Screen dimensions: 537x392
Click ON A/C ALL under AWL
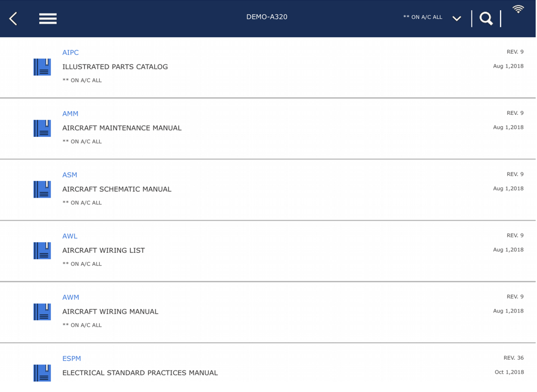(82, 264)
